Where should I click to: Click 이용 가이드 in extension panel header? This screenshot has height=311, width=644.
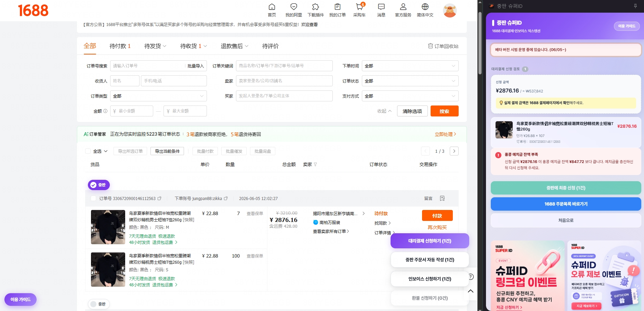627,26
